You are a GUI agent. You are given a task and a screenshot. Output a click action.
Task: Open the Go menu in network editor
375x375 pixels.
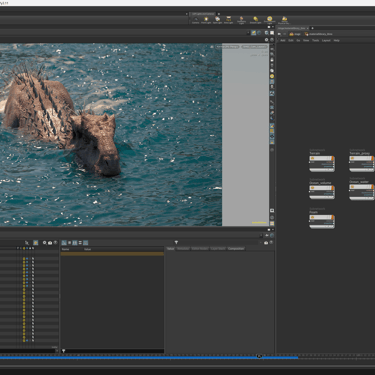coord(298,40)
